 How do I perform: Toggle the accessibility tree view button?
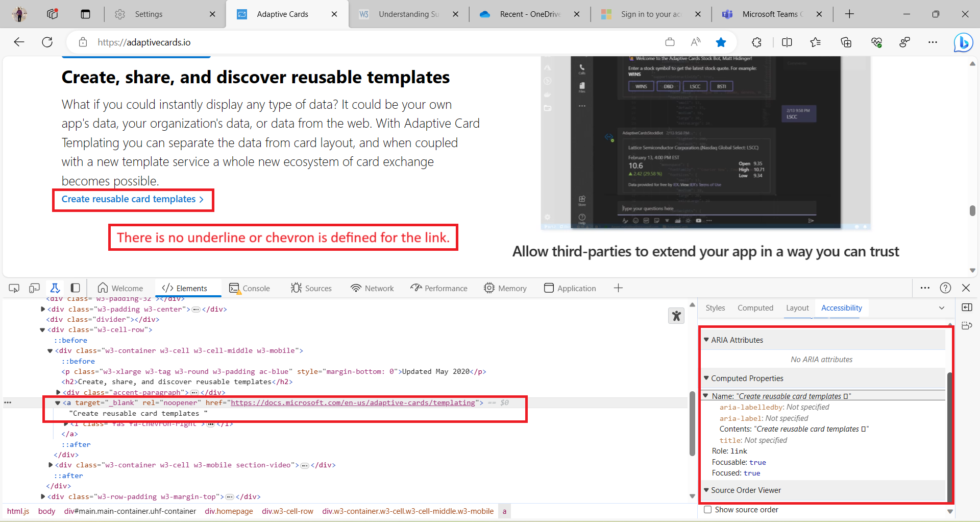click(676, 316)
